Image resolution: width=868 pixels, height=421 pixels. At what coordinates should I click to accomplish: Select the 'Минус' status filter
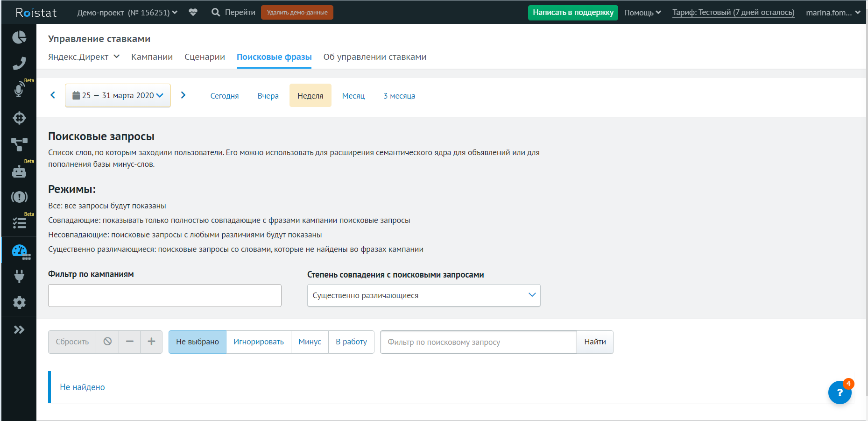coord(310,342)
